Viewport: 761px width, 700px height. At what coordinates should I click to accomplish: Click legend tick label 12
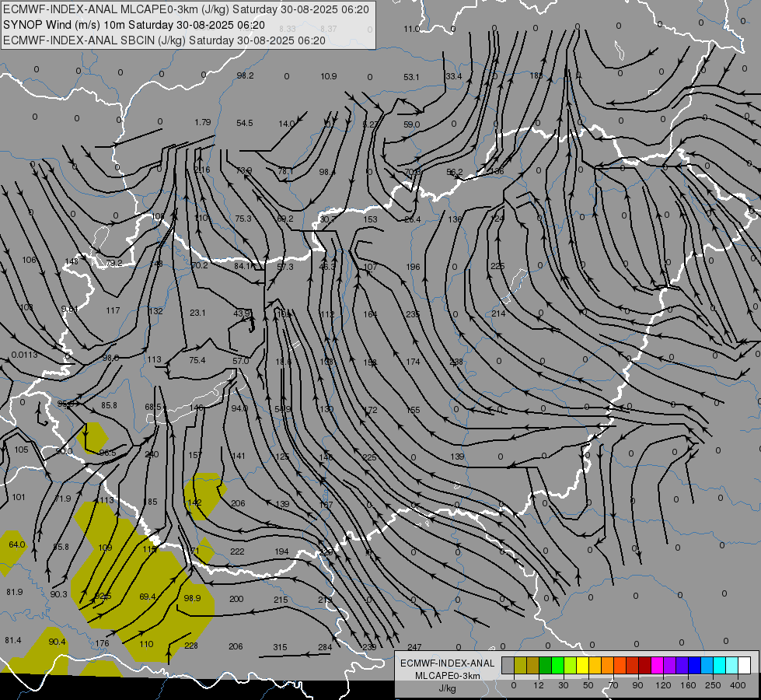538,685
